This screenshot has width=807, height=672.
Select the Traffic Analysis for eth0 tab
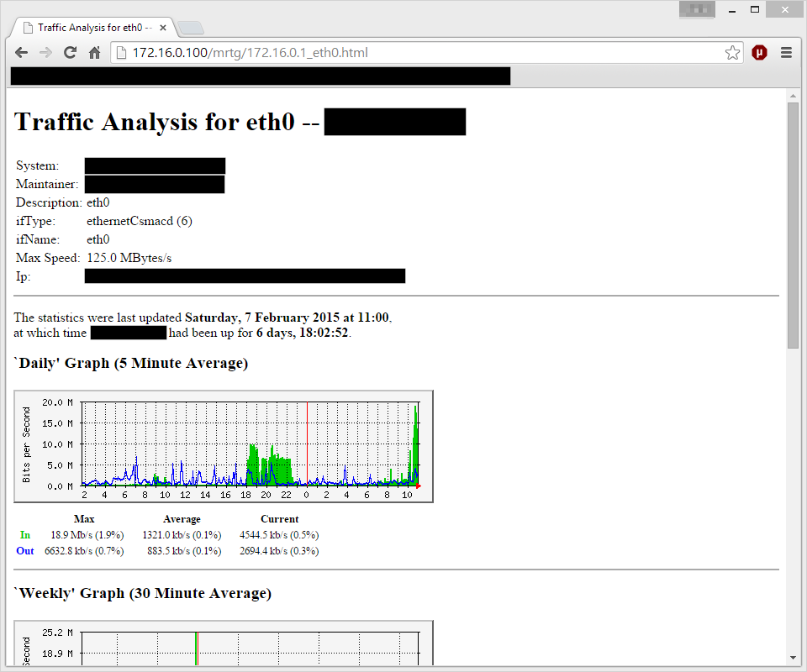(94, 28)
